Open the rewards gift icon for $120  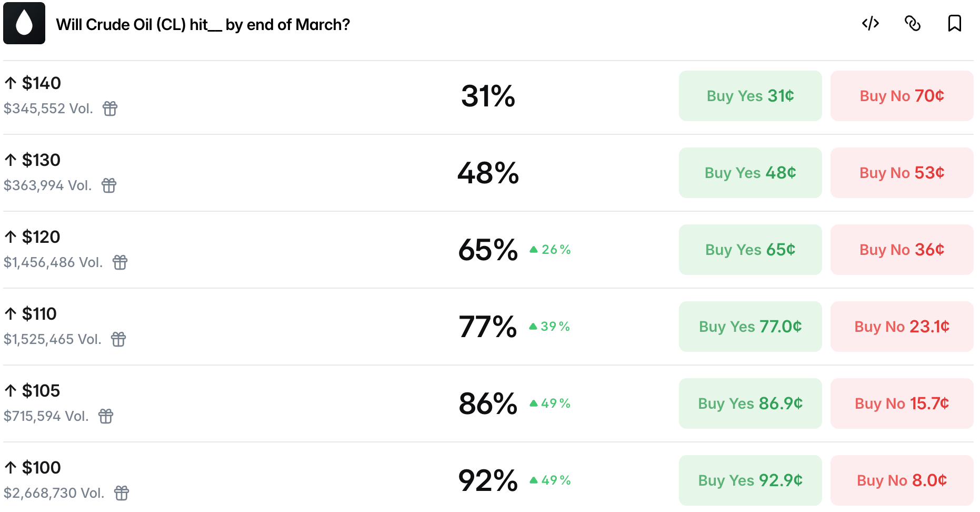pos(120,262)
